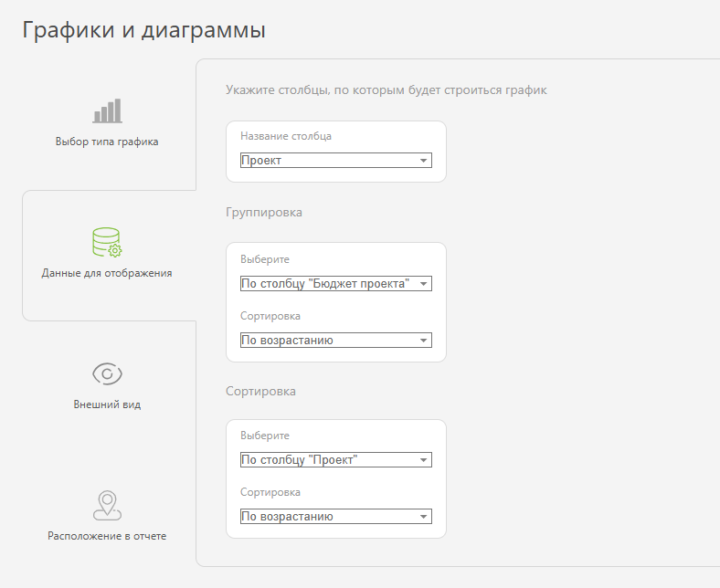Click arrow on 'По столбцу Проект' combo box
The width and height of the screenshot is (720, 588).
(x=423, y=460)
